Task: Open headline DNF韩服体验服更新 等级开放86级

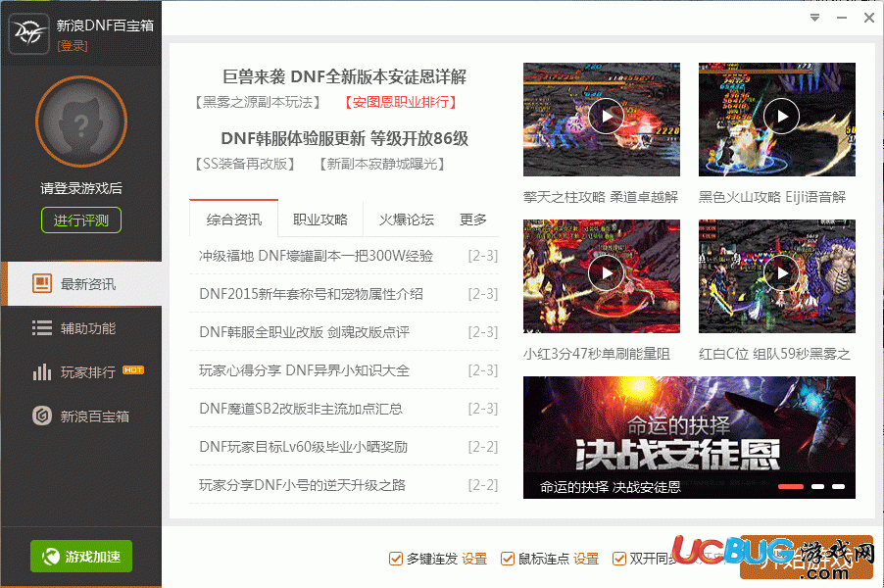Action: click(x=344, y=138)
